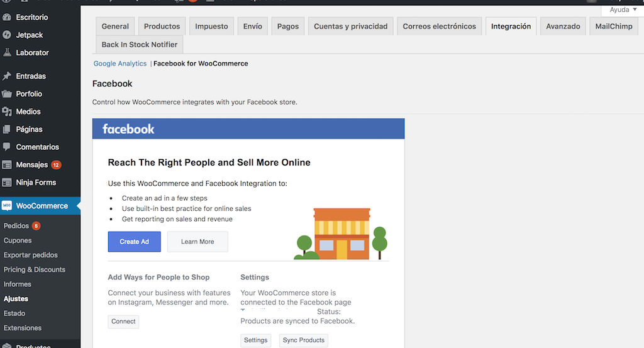The height and width of the screenshot is (348, 644).
Task: Click the Porfolio folder icon
Action: click(x=6, y=94)
